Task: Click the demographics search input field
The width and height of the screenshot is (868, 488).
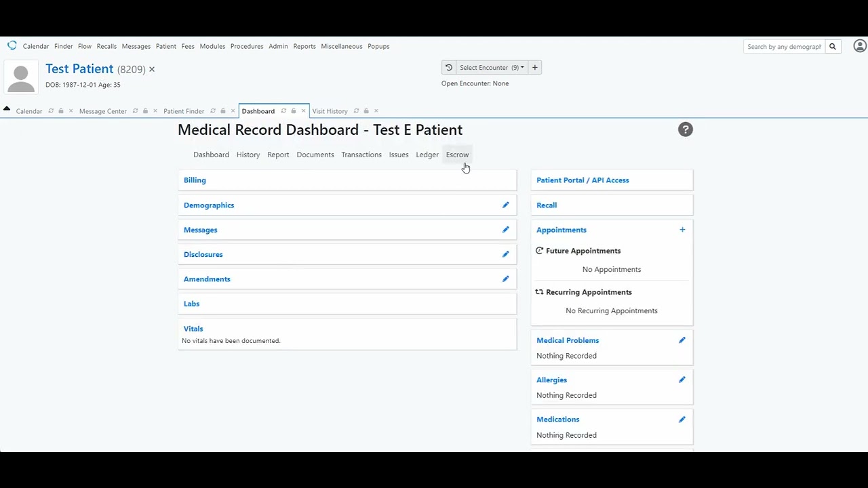Action: (x=784, y=47)
